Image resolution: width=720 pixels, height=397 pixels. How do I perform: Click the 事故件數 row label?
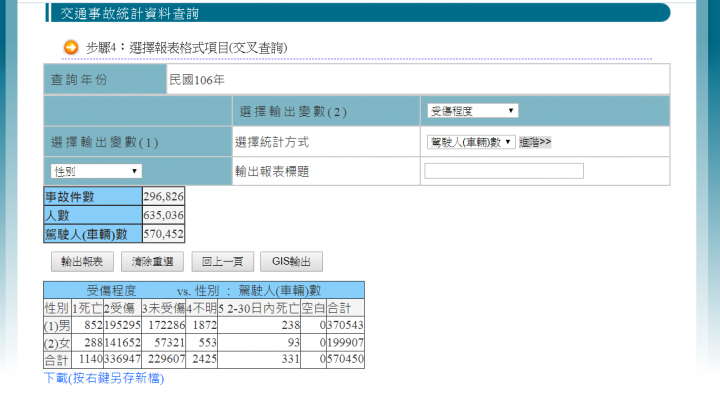93,196
